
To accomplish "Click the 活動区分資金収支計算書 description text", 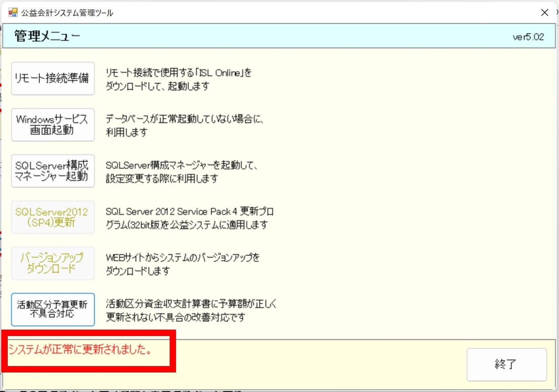I will point(191,310).
